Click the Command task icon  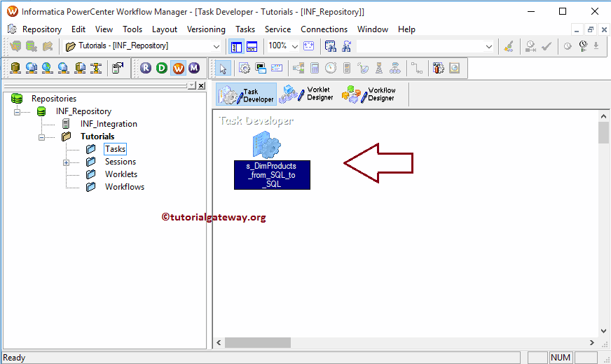(260, 69)
